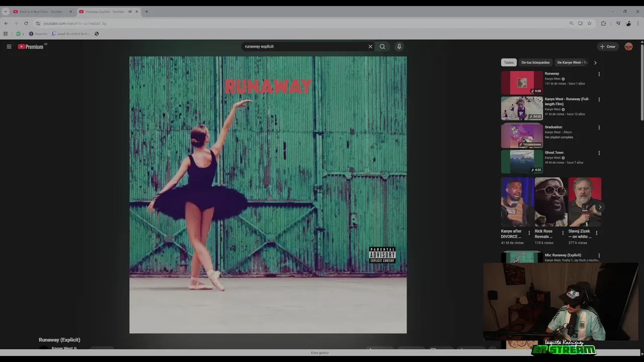Select De tus búsquedas filter chip
644x362 pixels.
[535, 62]
